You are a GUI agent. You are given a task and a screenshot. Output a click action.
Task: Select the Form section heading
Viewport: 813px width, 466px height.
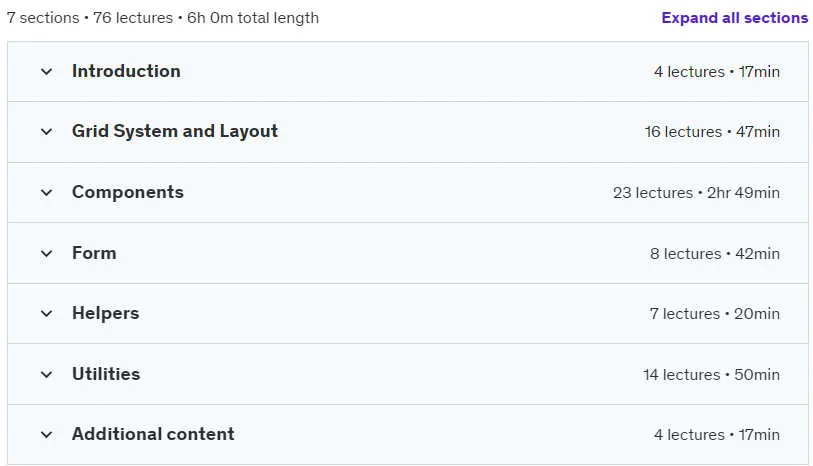click(x=94, y=253)
